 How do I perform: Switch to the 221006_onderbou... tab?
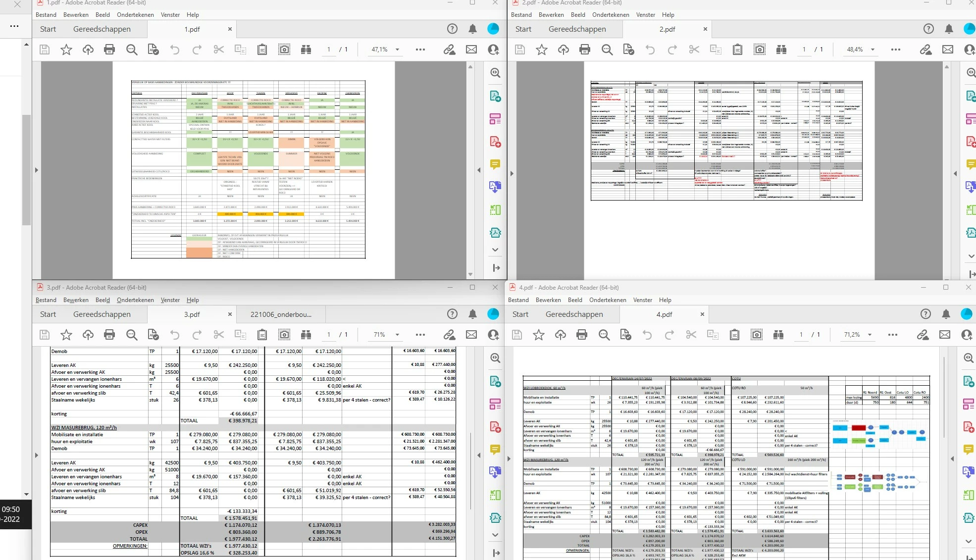[281, 314]
